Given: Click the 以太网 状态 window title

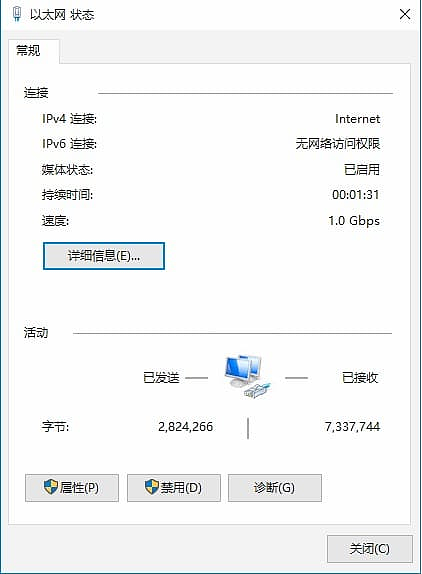Looking at the screenshot, I should point(62,15).
